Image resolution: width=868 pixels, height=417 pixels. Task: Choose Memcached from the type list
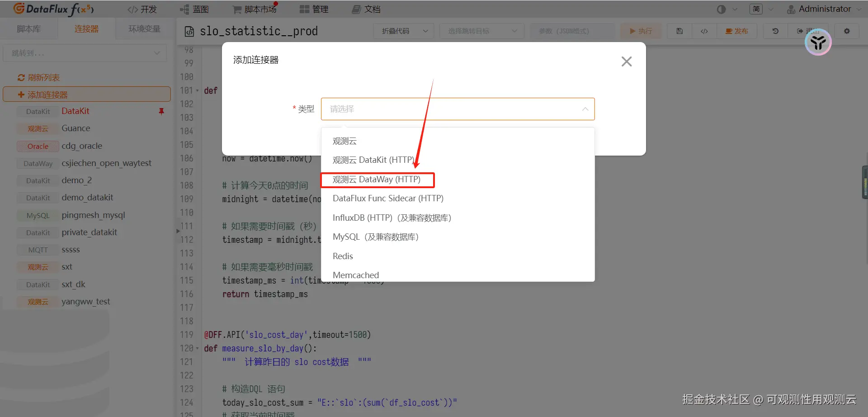(x=458, y=275)
